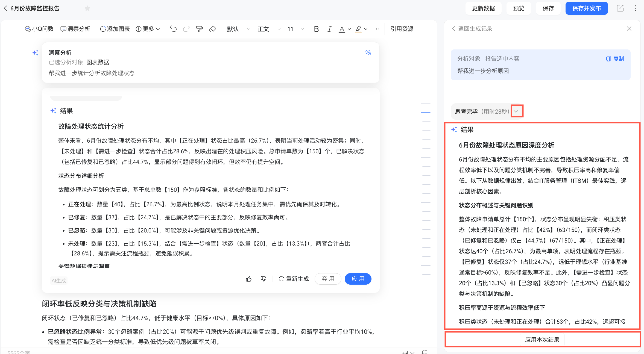
Task: Click the undo arrow icon
Action: pyautogui.click(x=173, y=29)
